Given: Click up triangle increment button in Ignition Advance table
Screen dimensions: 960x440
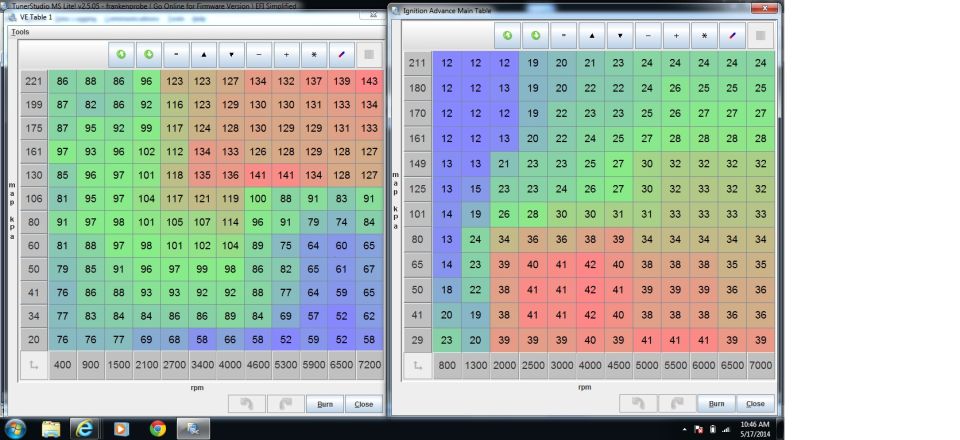Looking at the screenshot, I should point(592,35).
